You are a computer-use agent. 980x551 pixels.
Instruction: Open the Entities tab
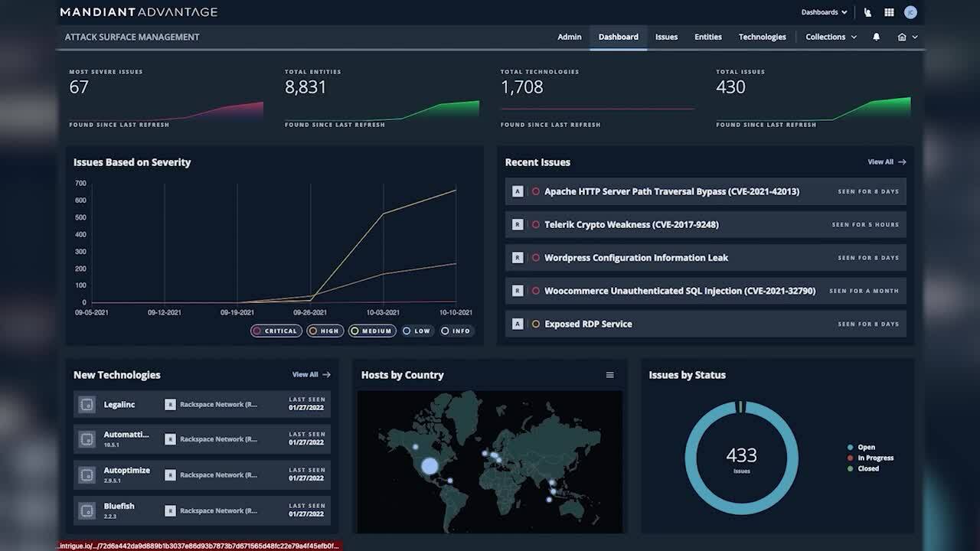(x=708, y=37)
